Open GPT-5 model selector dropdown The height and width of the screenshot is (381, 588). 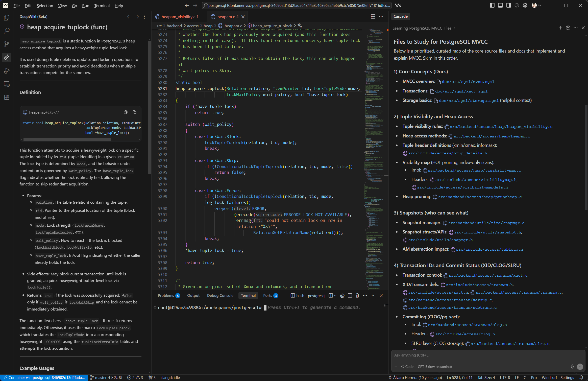coord(434,367)
